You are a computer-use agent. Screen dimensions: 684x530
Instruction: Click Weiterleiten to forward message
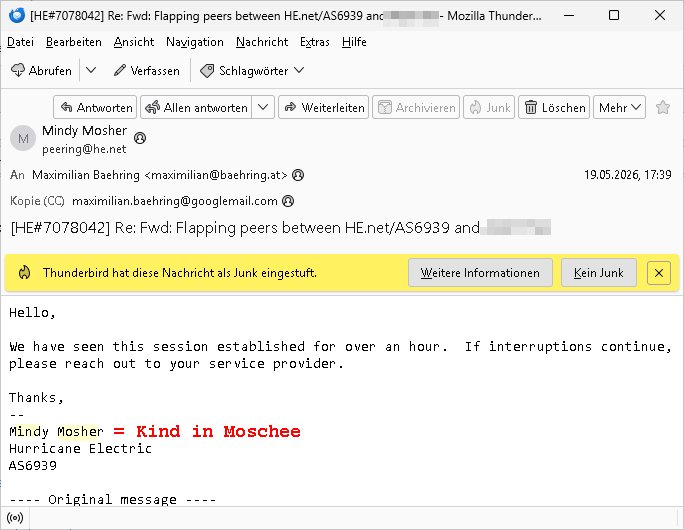click(x=324, y=107)
